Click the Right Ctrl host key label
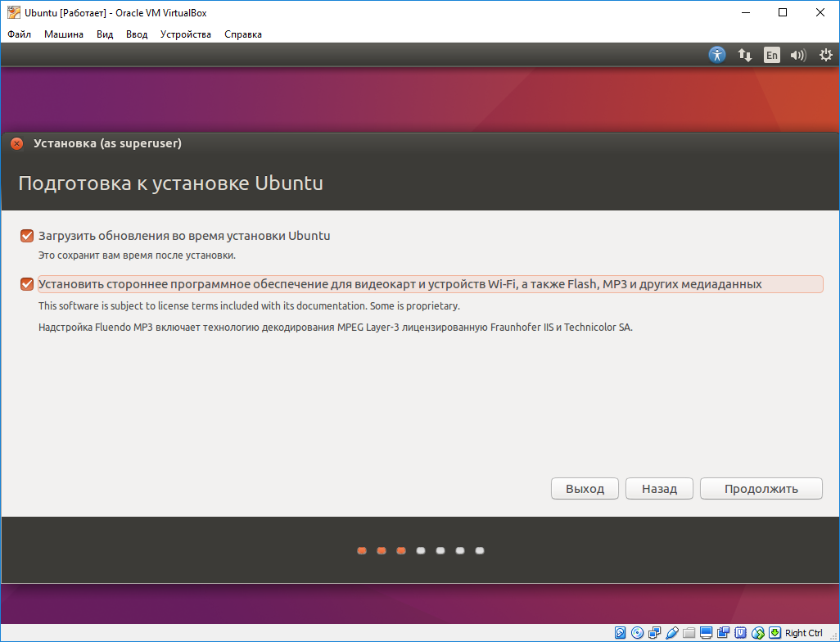The width and height of the screenshot is (840, 642). pyautogui.click(x=804, y=633)
